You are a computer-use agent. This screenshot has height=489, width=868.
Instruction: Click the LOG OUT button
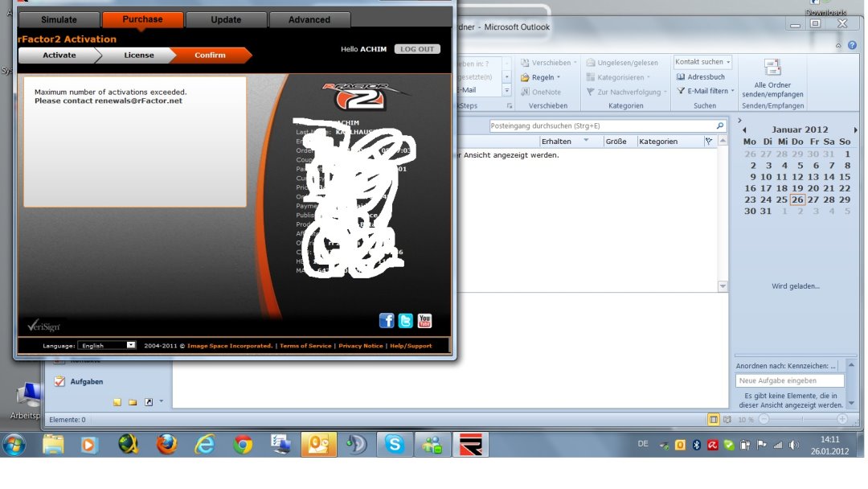point(417,49)
